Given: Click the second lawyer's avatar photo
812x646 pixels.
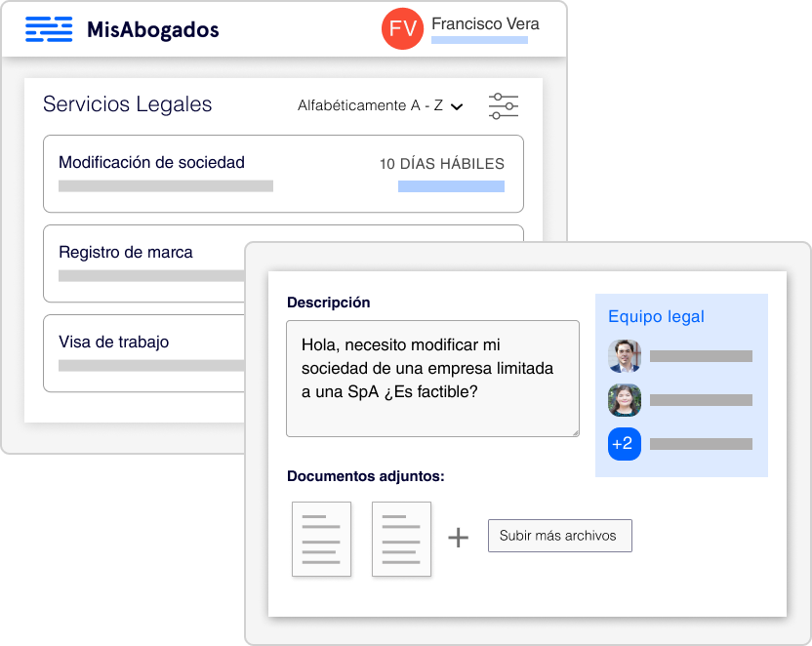Looking at the screenshot, I should tap(624, 400).
